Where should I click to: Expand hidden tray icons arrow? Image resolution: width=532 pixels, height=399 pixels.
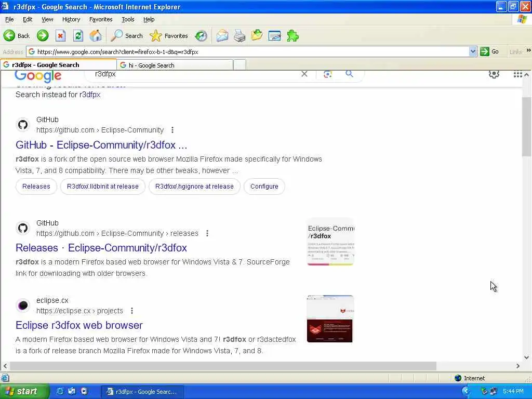pos(466,392)
